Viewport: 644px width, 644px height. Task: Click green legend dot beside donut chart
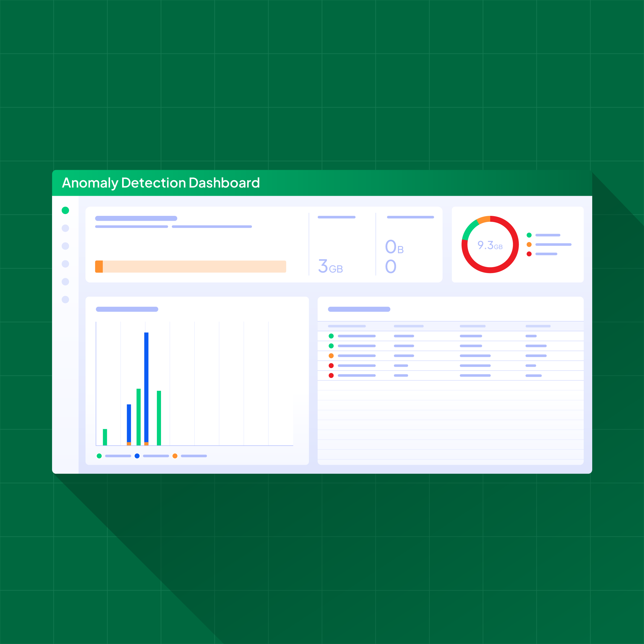click(x=529, y=235)
